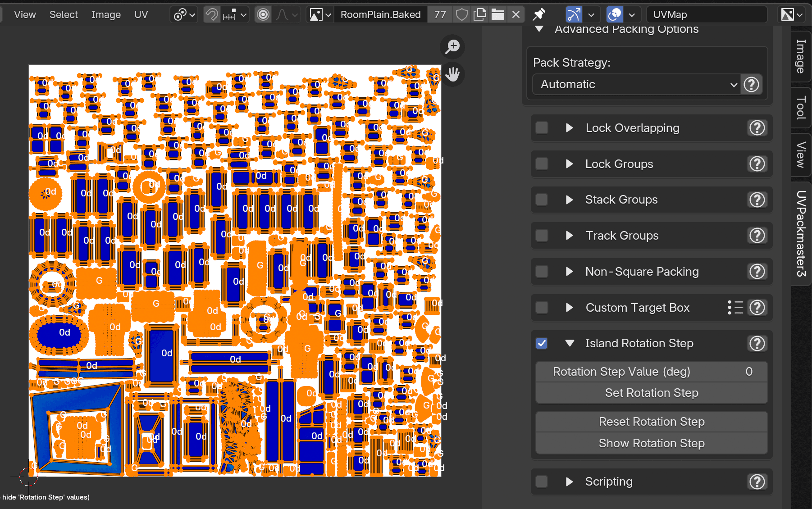Enable the Lock Groups checkbox
Viewport: 812px width, 509px height.
(542, 164)
